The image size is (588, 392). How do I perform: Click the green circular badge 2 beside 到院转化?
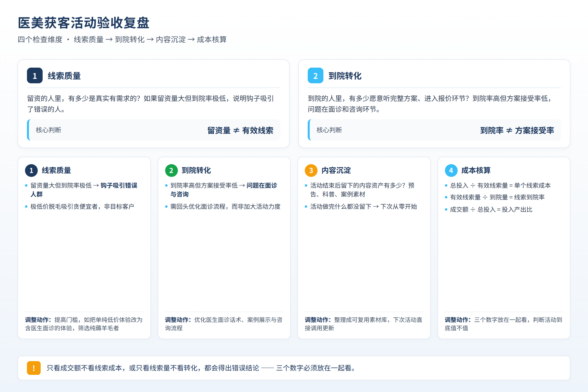(171, 171)
